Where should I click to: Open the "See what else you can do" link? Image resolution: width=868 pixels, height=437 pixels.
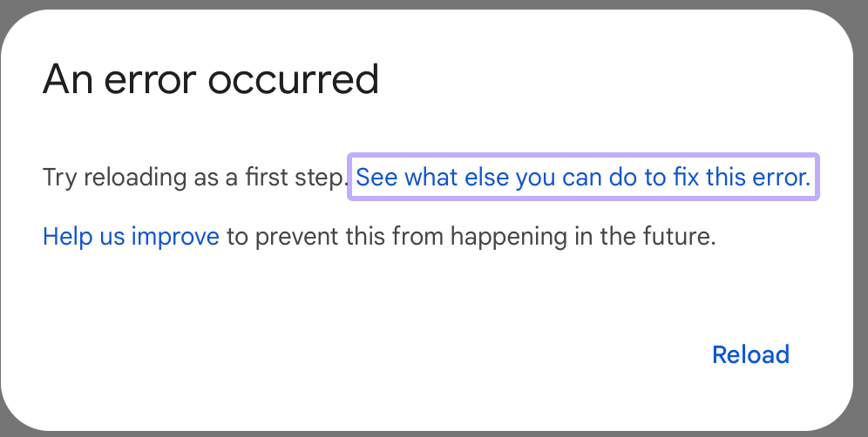tap(583, 178)
